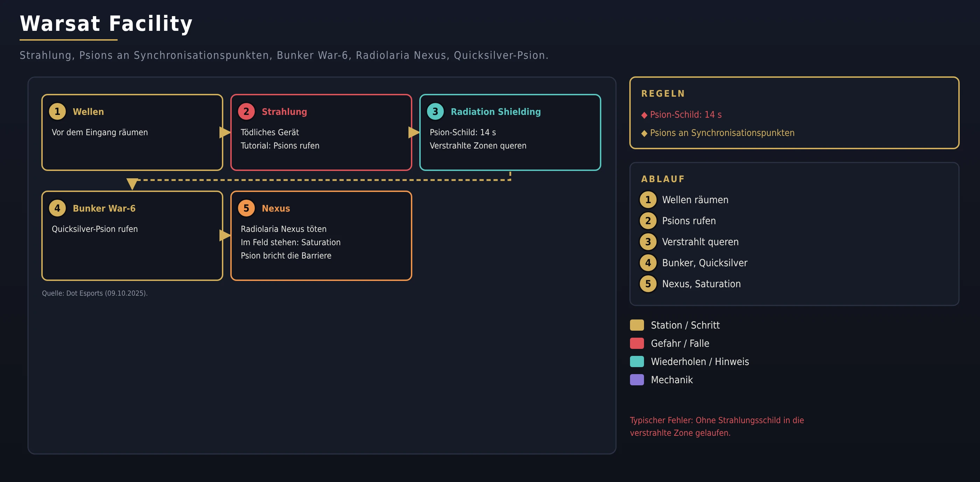Image resolution: width=980 pixels, height=482 pixels.
Task: Click the purple Mechanik legend swatch
Action: tap(637, 380)
